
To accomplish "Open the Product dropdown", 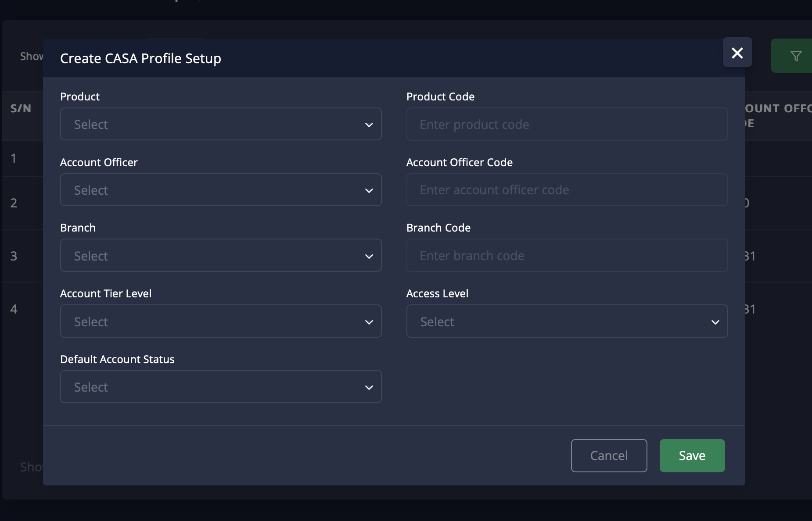I will 220,124.
